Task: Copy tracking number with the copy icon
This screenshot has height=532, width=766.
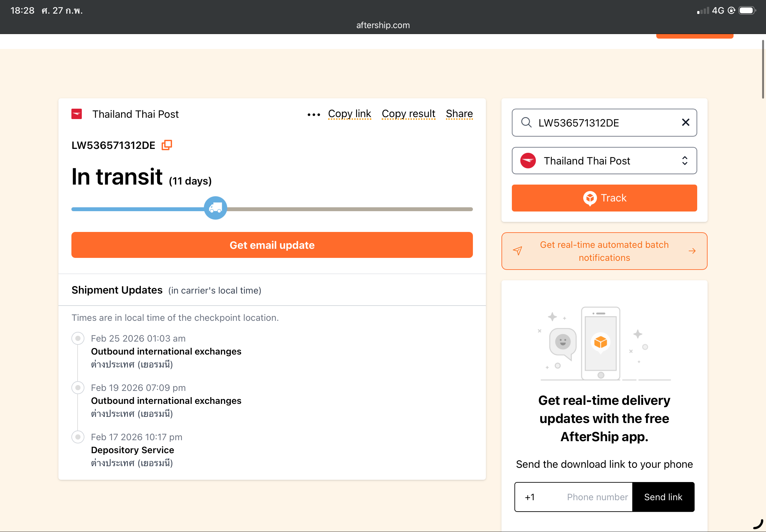Action: coord(167,145)
